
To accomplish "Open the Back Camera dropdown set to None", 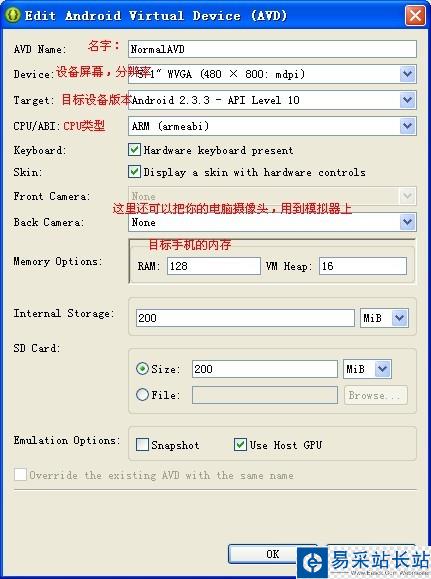I will click(x=272, y=222).
